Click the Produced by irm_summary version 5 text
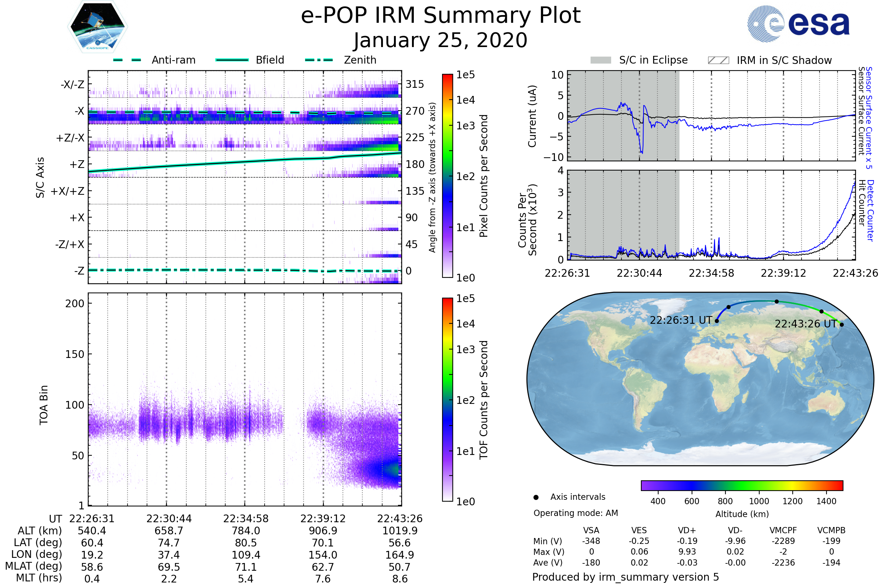The height and width of the screenshot is (588, 882). (x=625, y=577)
